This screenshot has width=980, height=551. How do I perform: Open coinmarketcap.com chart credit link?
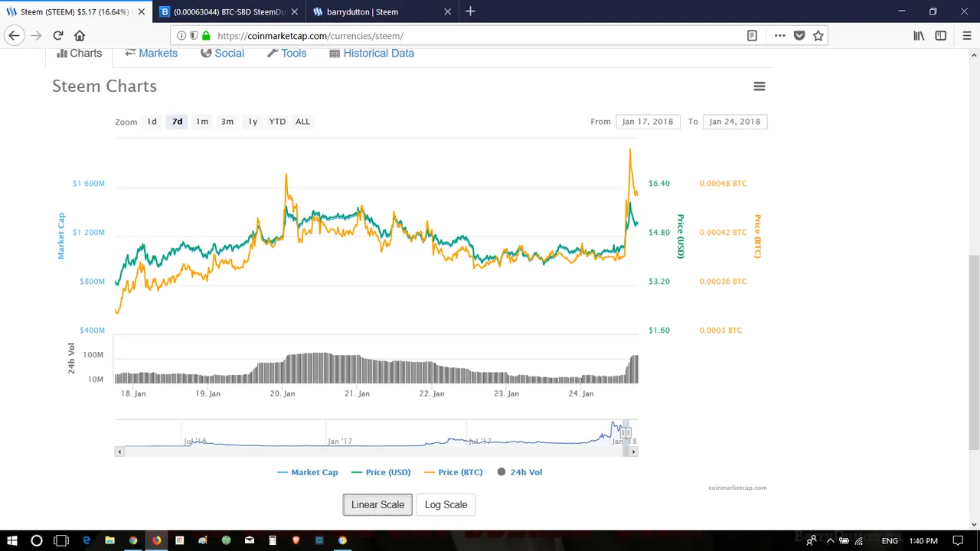[x=737, y=487]
